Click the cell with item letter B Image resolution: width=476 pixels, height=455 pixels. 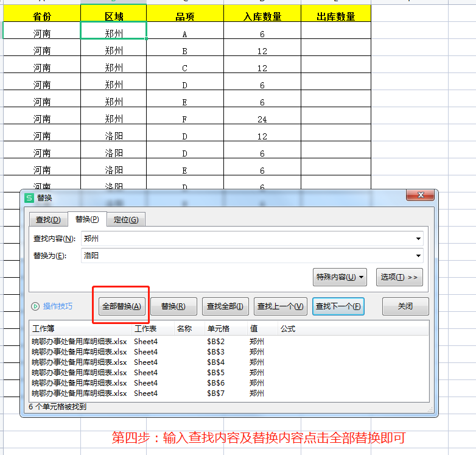point(185,48)
